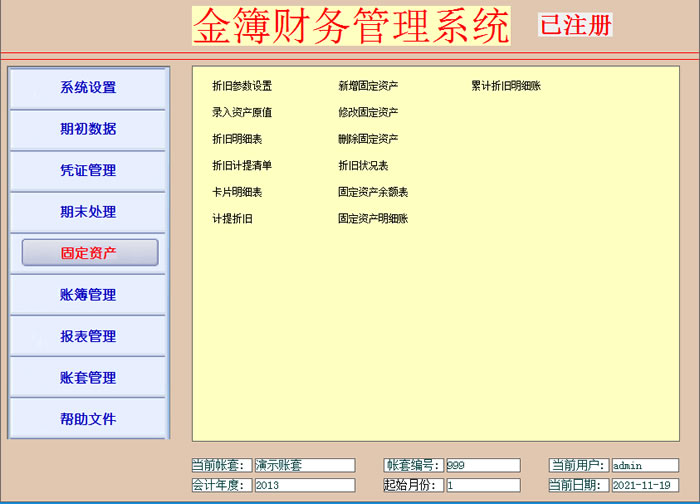Open 折旧参数设置
The height and width of the screenshot is (504, 700).
[x=242, y=86]
